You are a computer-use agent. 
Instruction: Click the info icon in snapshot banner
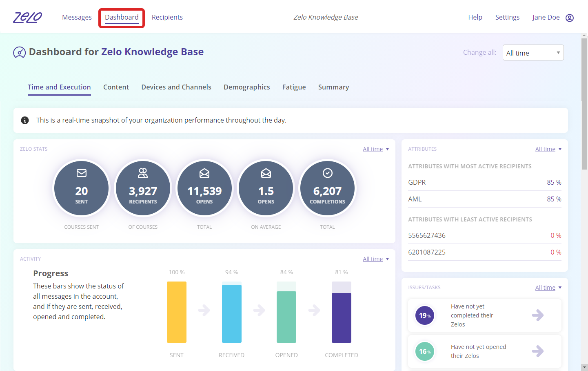point(25,120)
